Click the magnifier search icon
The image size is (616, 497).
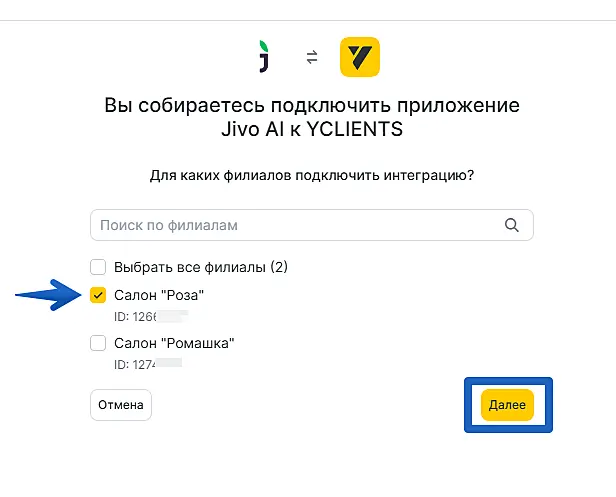(x=512, y=225)
